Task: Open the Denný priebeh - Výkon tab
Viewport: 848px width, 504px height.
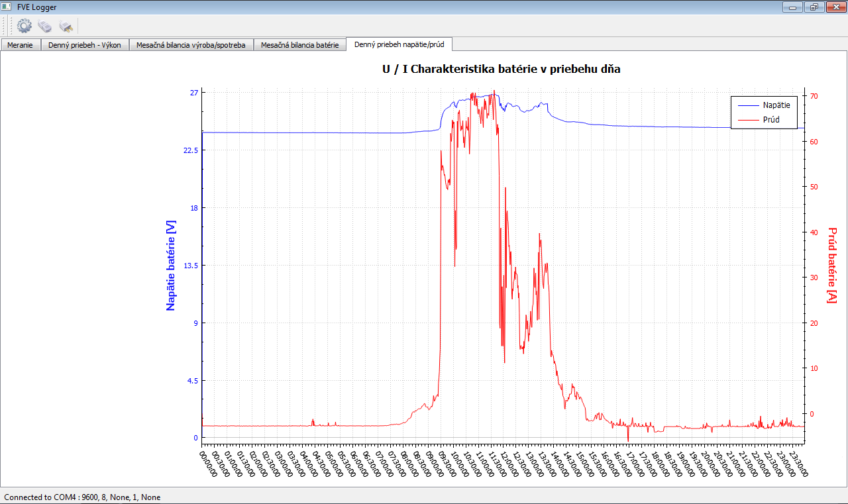Action: point(84,45)
